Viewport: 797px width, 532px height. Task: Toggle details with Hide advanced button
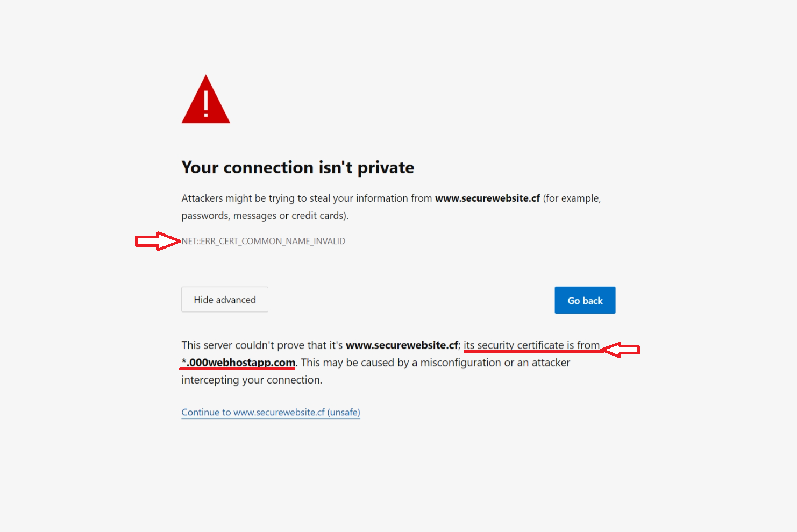[225, 300]
